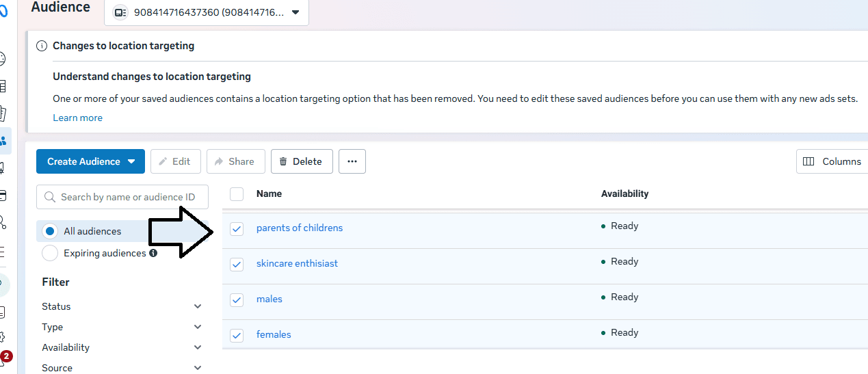The image size is (868, 374).
Task: Open the three-dots more actions menu
Action: [x=352, y=161]
